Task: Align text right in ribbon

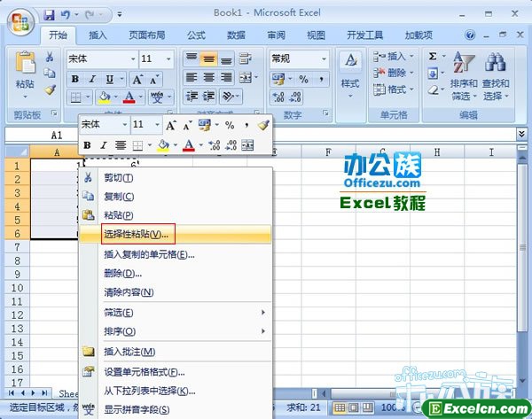Action: 226,78
